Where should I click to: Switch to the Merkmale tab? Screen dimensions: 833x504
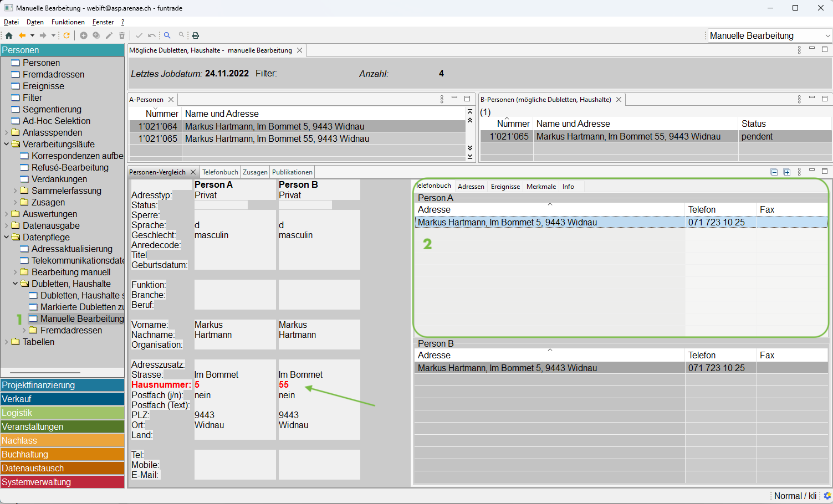[540, 187]
